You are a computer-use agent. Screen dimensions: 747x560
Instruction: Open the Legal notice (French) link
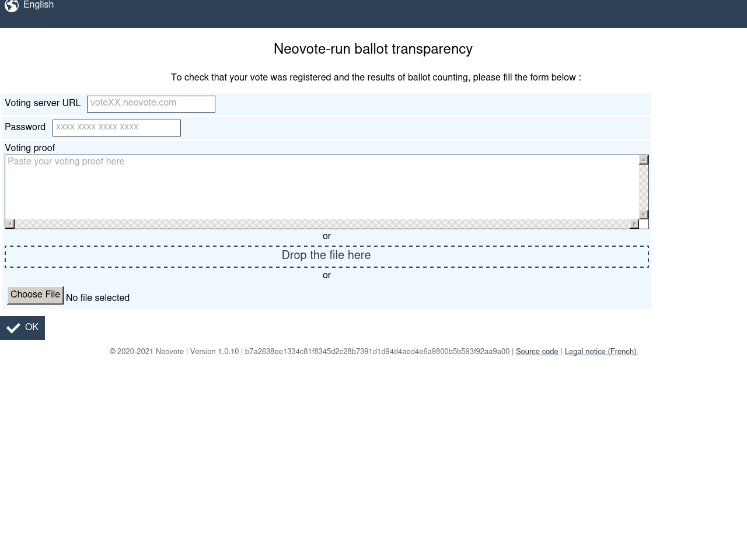(x=601, y=352)
